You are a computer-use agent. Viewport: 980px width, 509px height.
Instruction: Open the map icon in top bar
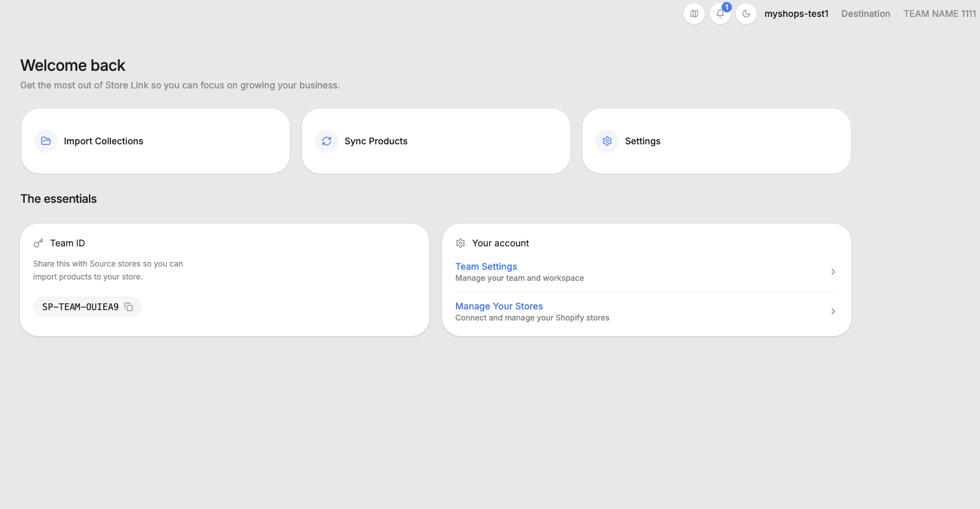694,14
